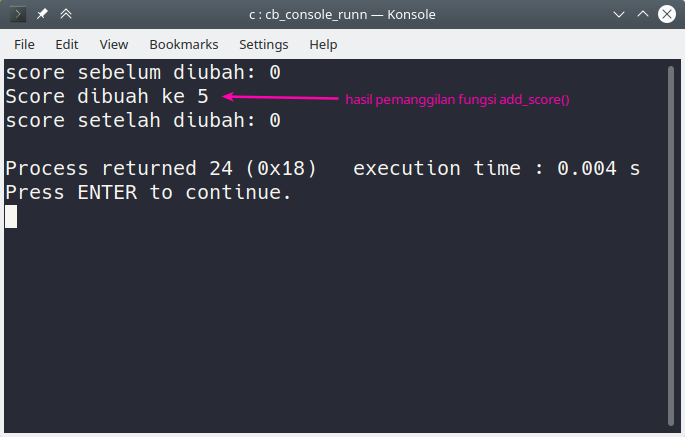Open the Bookmarks menu

tap(183, 44)
